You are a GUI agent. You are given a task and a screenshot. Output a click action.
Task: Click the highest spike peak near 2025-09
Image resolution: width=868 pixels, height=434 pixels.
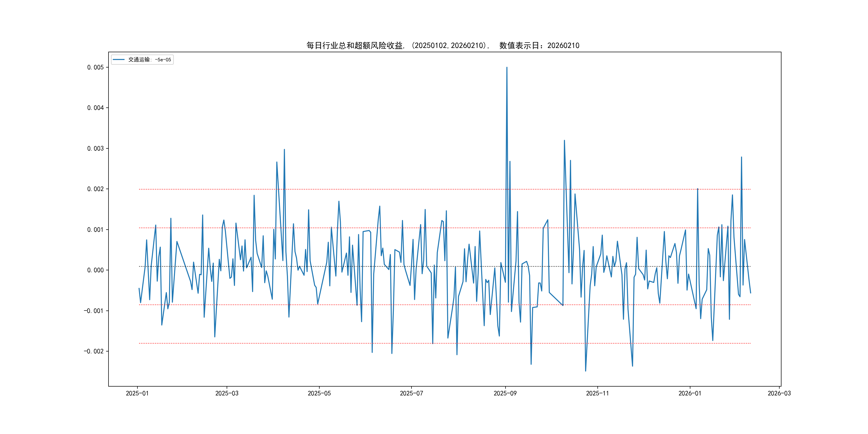506,68
